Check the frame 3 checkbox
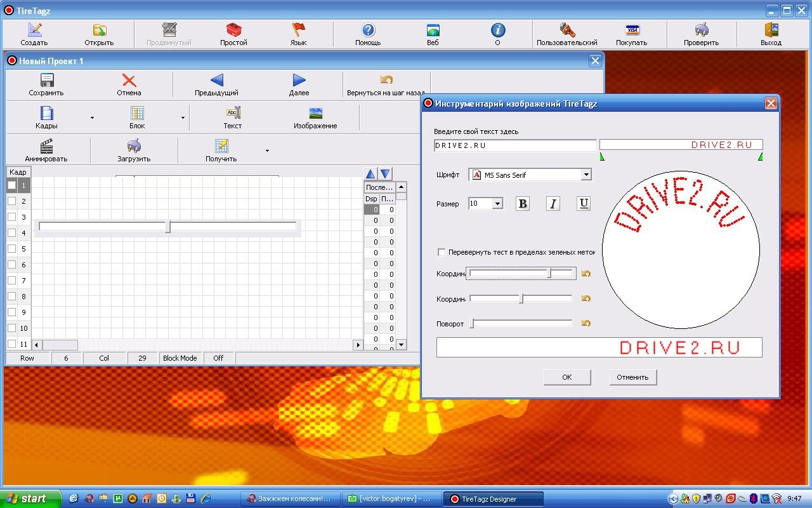812x508 pixels. coord(11,217)
